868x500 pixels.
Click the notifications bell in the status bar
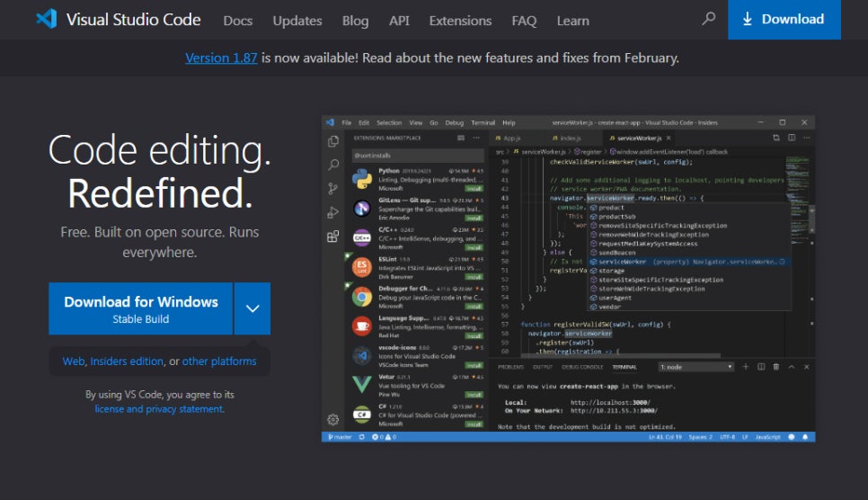(x=805, y=437)
